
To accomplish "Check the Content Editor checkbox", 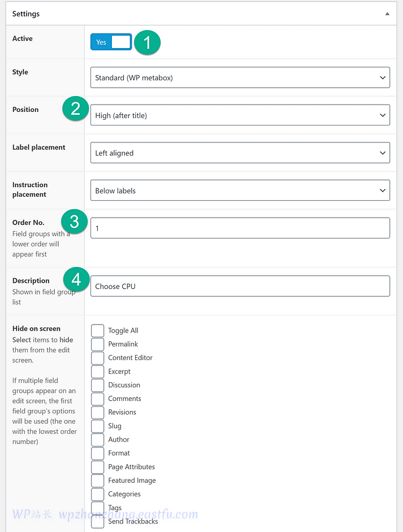I will 98,358.
